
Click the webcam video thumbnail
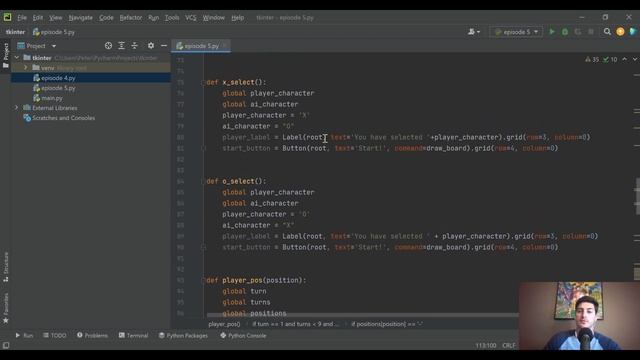coord(579,316)
